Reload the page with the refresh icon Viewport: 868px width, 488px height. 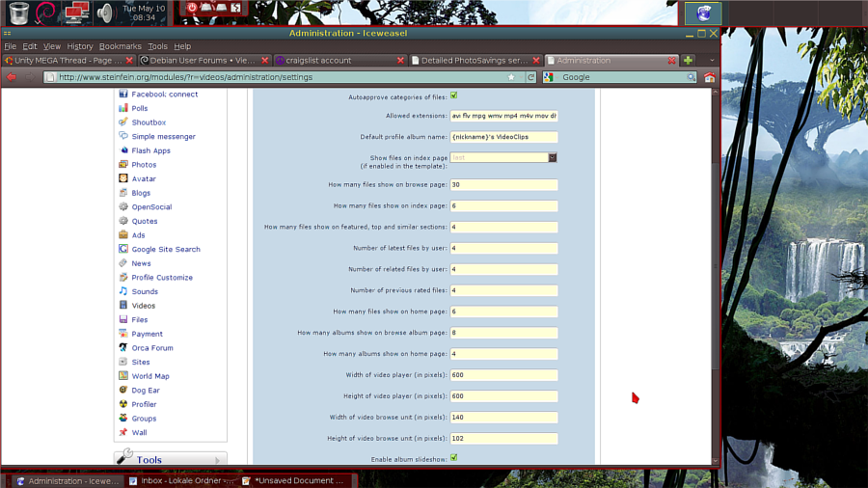[x=530, y=77]
